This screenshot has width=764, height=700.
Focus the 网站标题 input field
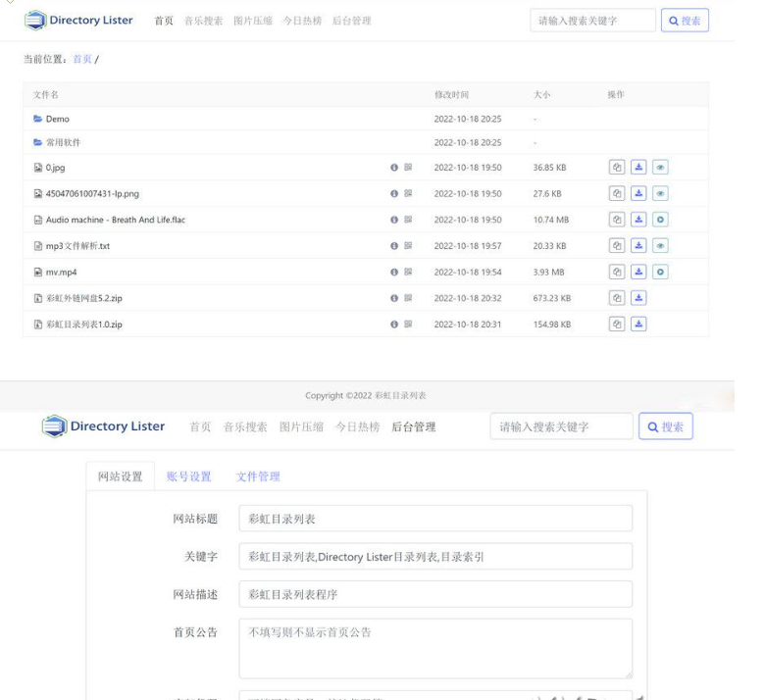[x=435, y=519]
